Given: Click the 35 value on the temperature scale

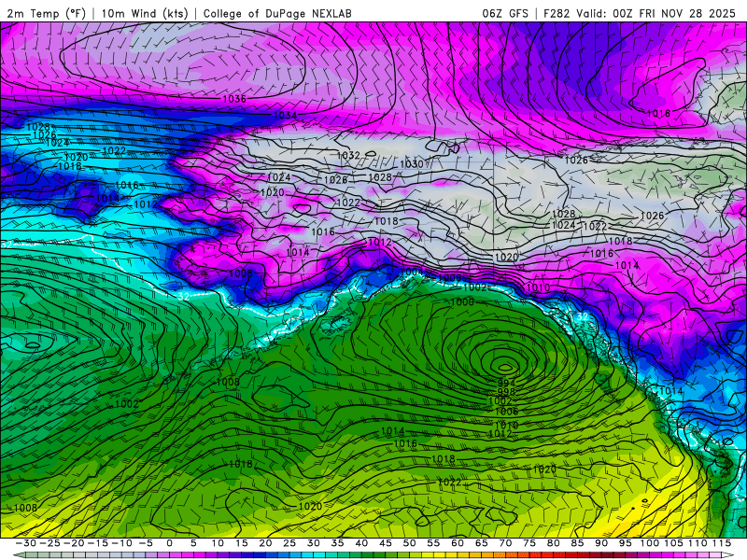Looking at the screenshot, I should [337, 543].
